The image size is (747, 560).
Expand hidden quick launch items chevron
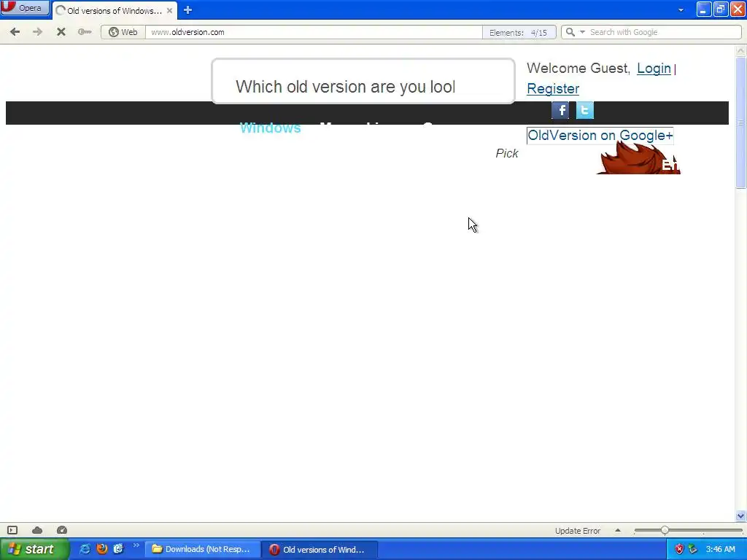(136, 545)
